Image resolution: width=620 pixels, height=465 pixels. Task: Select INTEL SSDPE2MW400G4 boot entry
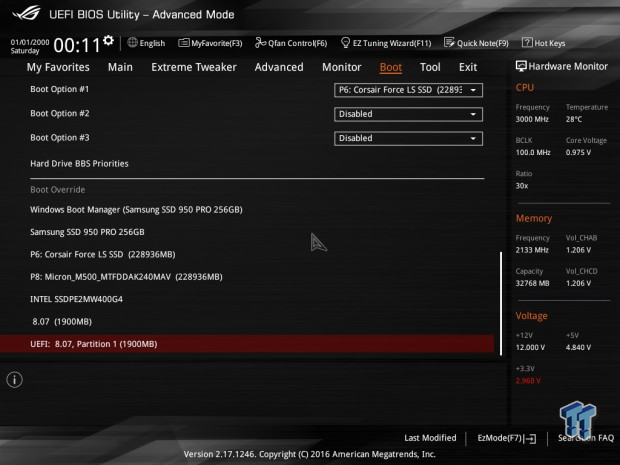76,299
